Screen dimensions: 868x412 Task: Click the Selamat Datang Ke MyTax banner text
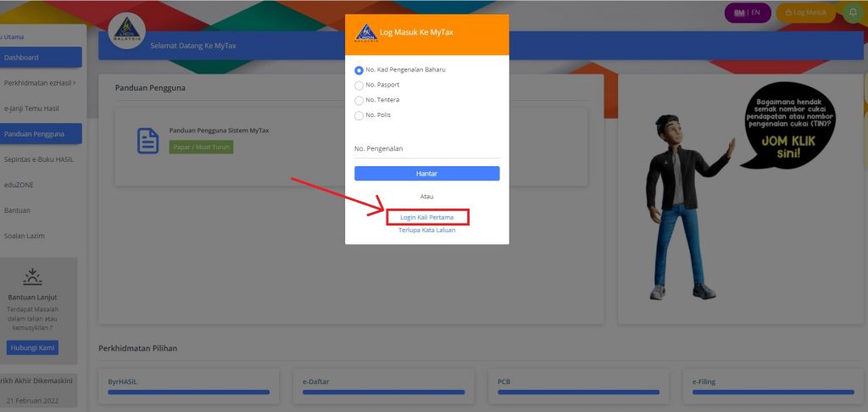click(193, 46)
